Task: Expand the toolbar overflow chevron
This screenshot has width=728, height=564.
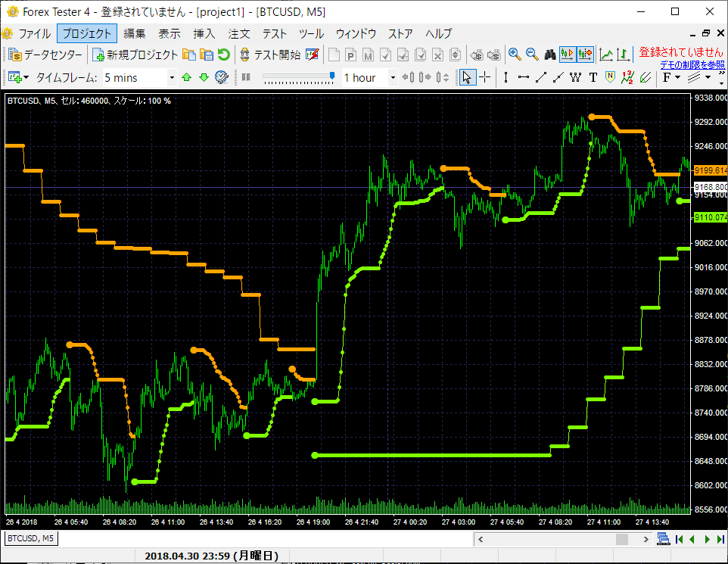Action: [721, 73]
